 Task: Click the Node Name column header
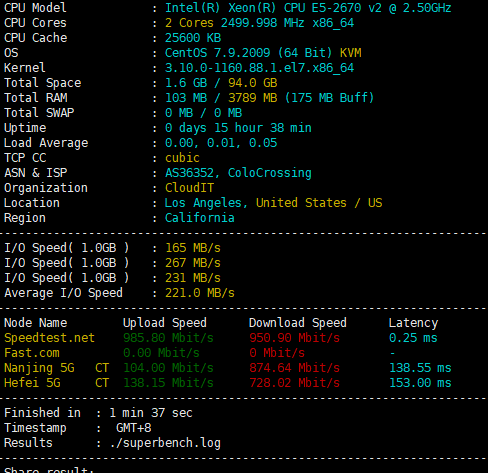tap(35, 323)
